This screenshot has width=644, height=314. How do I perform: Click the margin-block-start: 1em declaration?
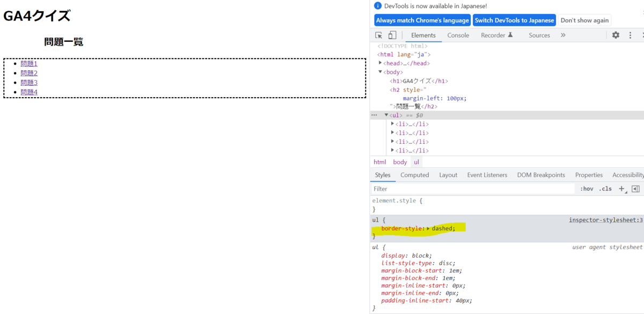pos(421,271)
